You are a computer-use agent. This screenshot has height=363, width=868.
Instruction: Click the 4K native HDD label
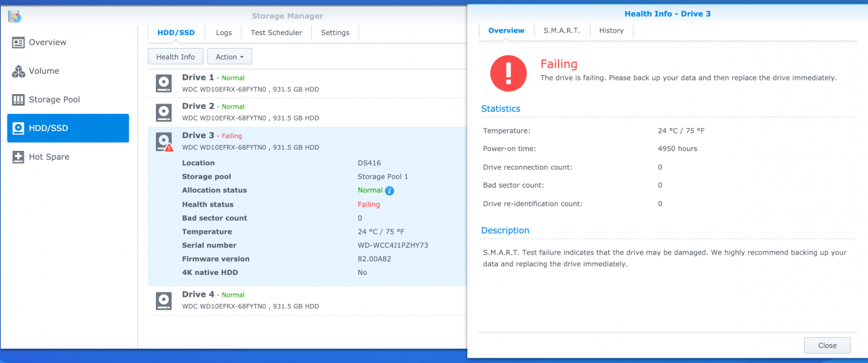coord(210,272)
